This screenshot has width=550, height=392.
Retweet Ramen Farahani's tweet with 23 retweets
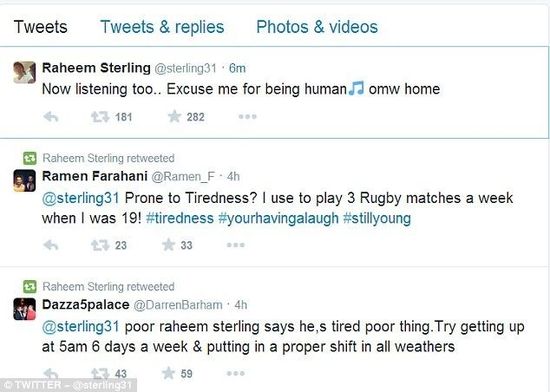click(x=100, y=245)
